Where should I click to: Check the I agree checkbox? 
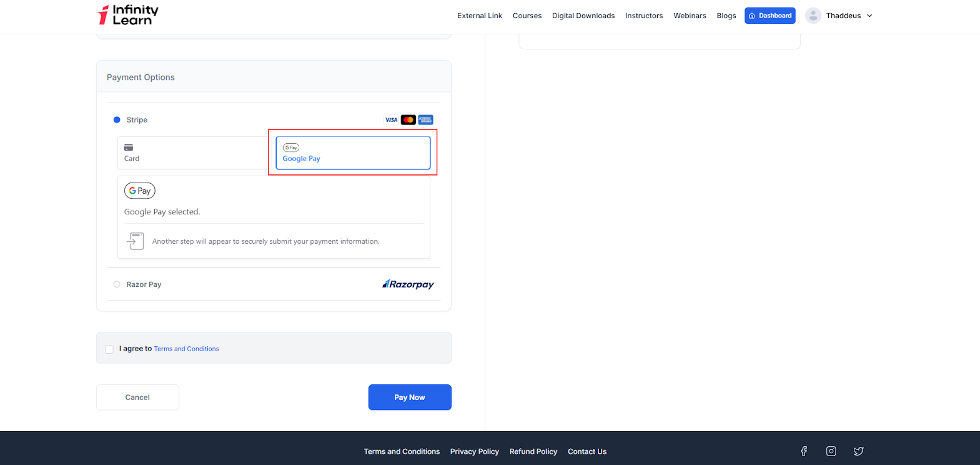[x=109, y=349]
